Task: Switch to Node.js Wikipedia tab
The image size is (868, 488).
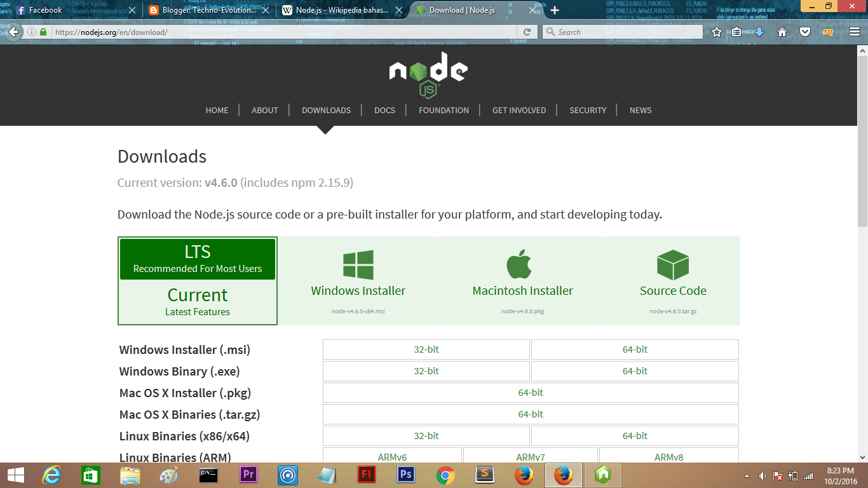Action: coord(342,10)
